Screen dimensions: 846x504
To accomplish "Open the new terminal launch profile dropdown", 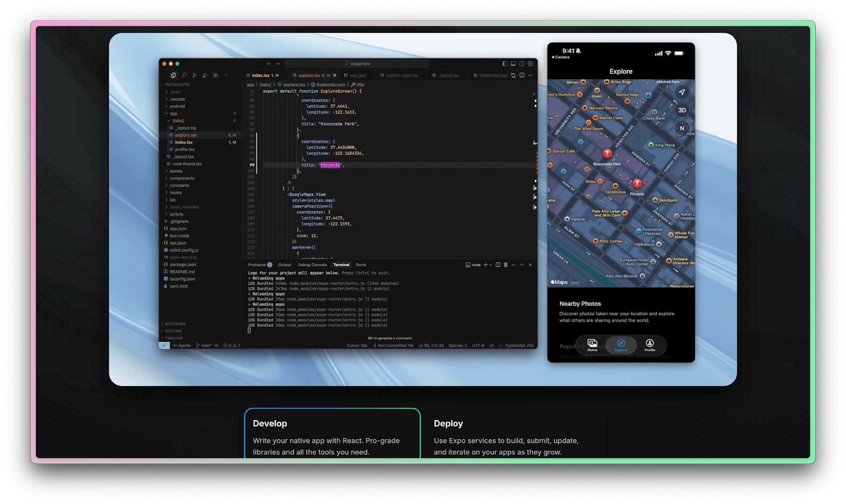I will pos(491,265).
